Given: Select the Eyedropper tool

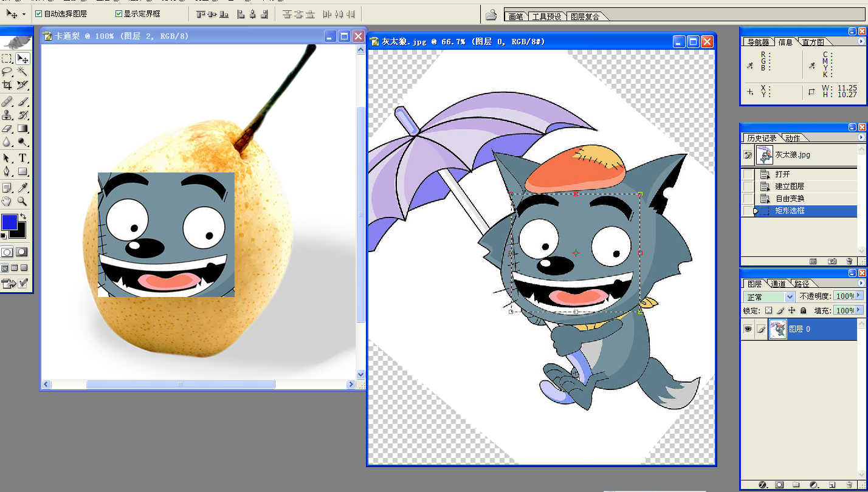Looking at the screenshot, I should coord(22,187).
